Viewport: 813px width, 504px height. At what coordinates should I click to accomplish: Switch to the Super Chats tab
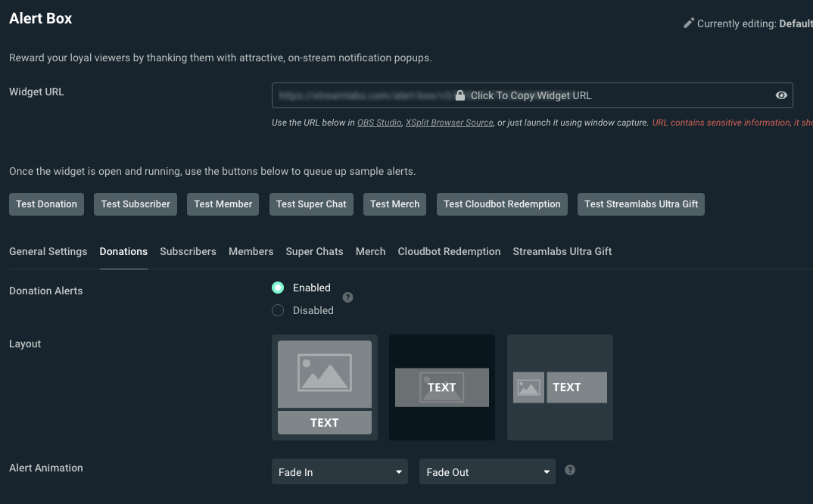click(x=314, y=251)
